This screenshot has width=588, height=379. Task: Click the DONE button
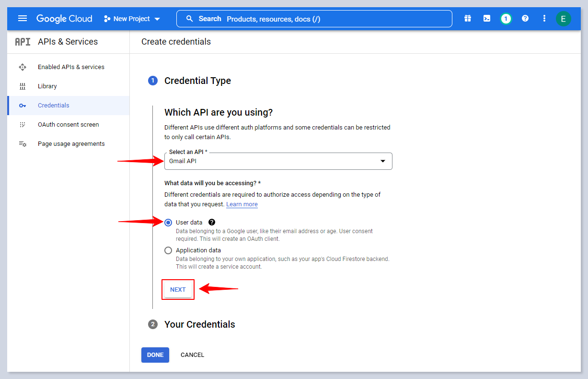click(x=155, y=355)
